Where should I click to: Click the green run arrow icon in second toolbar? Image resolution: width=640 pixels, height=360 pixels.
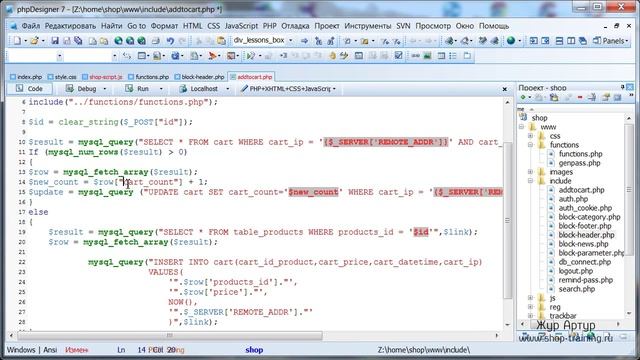[x=251, y=56]
